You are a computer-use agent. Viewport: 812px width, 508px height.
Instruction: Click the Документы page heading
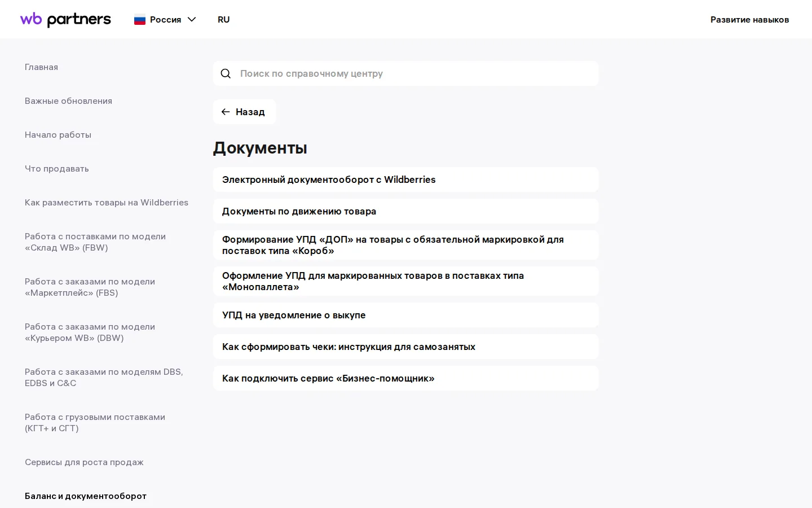(x=260, y=148)
